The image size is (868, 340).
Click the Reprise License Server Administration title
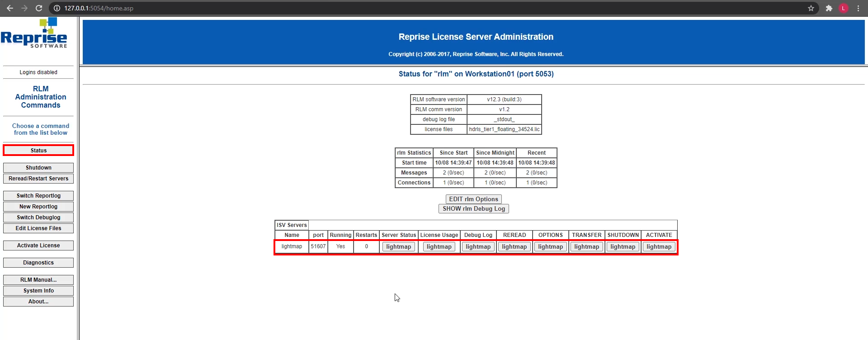pos(476,37)
